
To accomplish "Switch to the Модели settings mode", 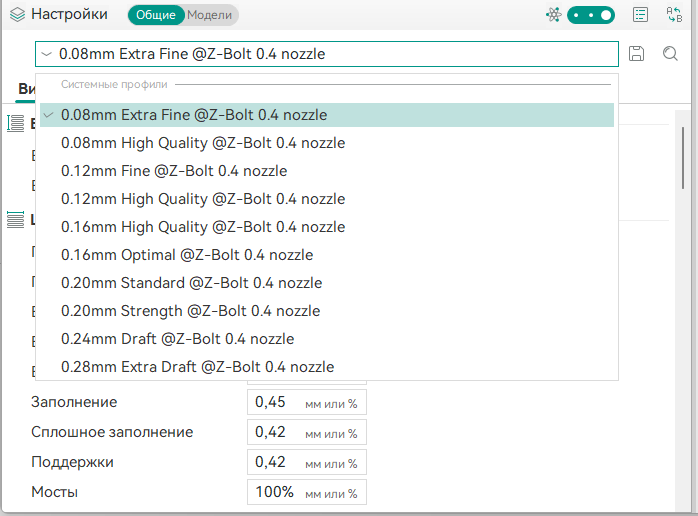I will (x=210, y=15).
